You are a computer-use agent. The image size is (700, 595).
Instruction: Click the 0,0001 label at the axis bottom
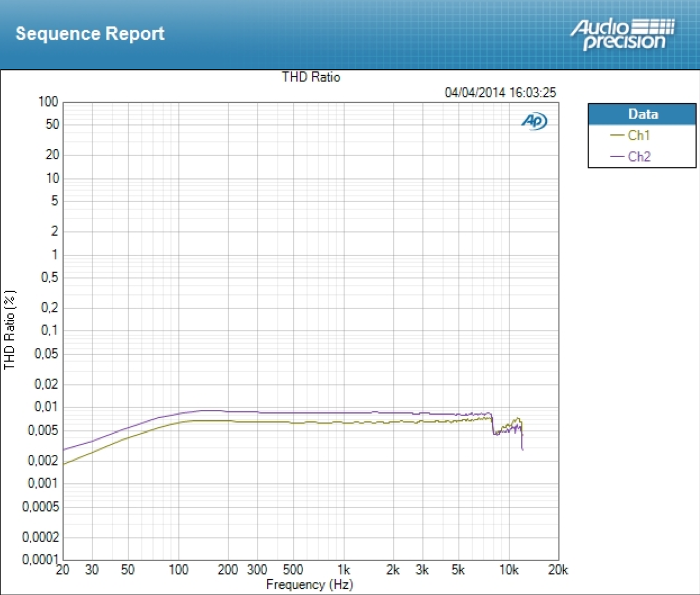pos(40,559)
